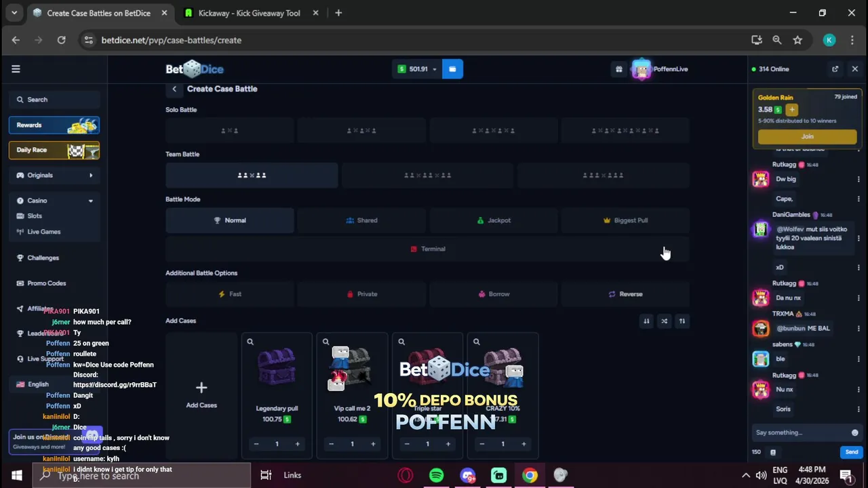Send the chat message
This screenshot has height=488, width=868.
851,452
